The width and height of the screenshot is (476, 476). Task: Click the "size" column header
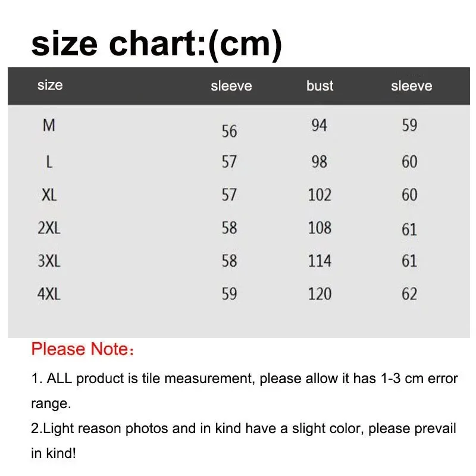pyautogui.click(x=50, y=85)
